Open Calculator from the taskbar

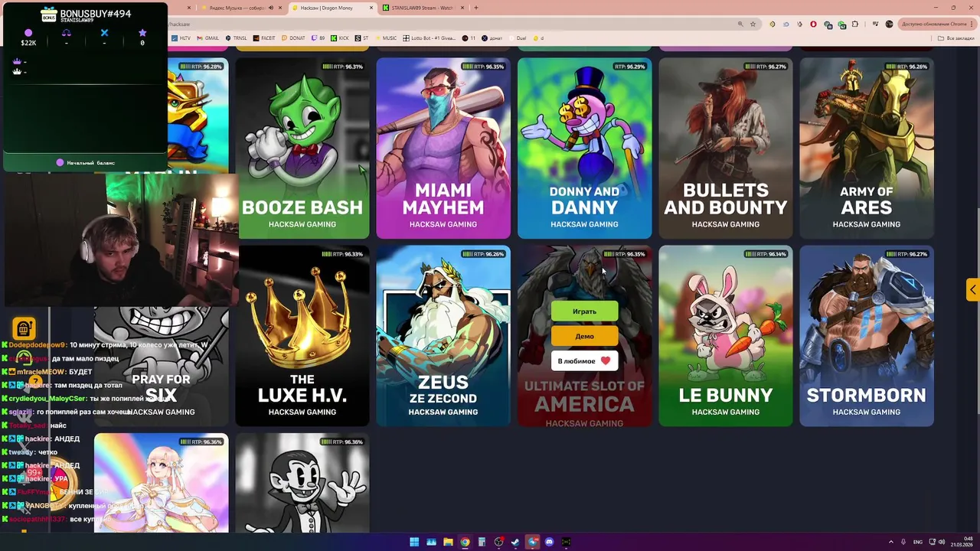click(482, 542)
